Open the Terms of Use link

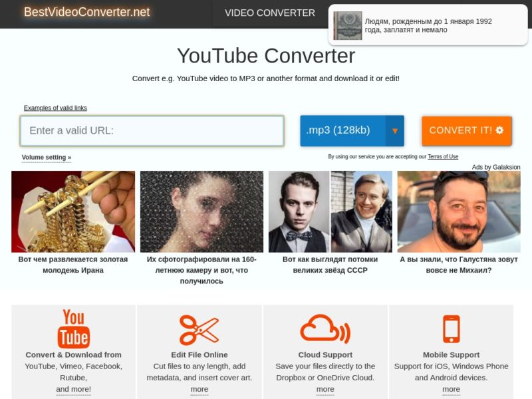point(443,156)
